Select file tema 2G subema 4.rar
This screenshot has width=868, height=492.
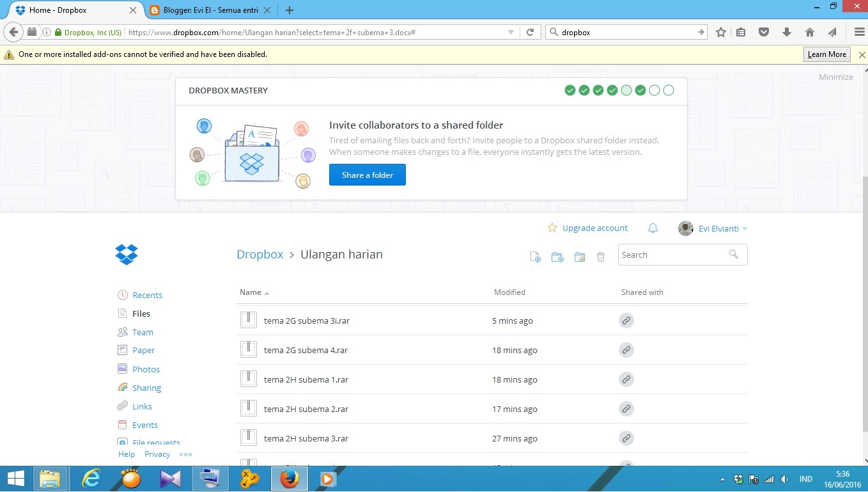click(x=306, y=350)
